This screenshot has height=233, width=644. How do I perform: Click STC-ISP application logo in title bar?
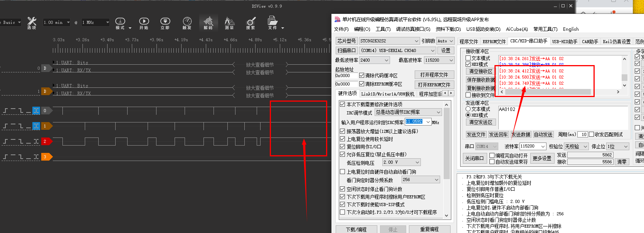pyautogui.click(x=337, y=19)
